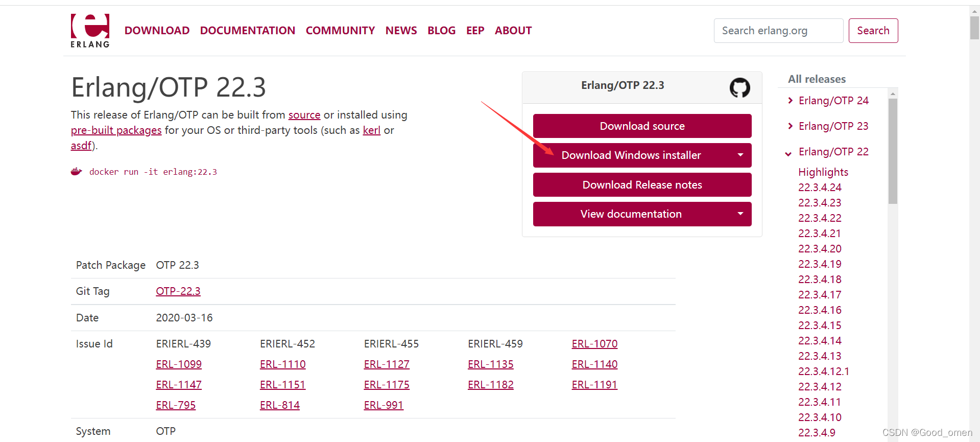Open the OTP-22.3 git tag link
Screen dimensions: 980x442
tap(178, 291)
